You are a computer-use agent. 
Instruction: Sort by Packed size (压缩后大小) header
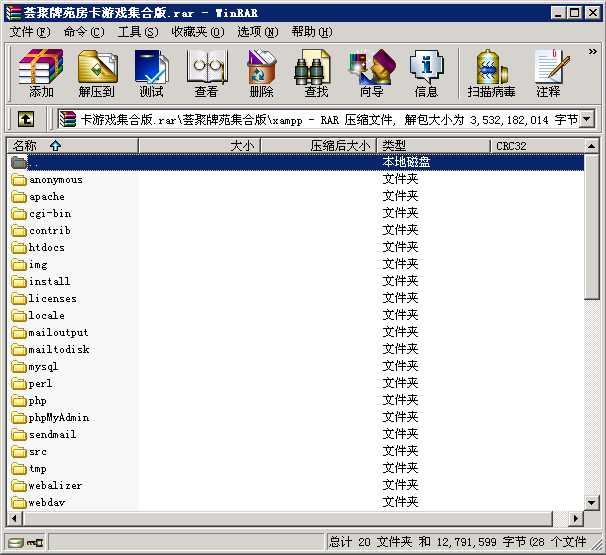click(318, 146)
